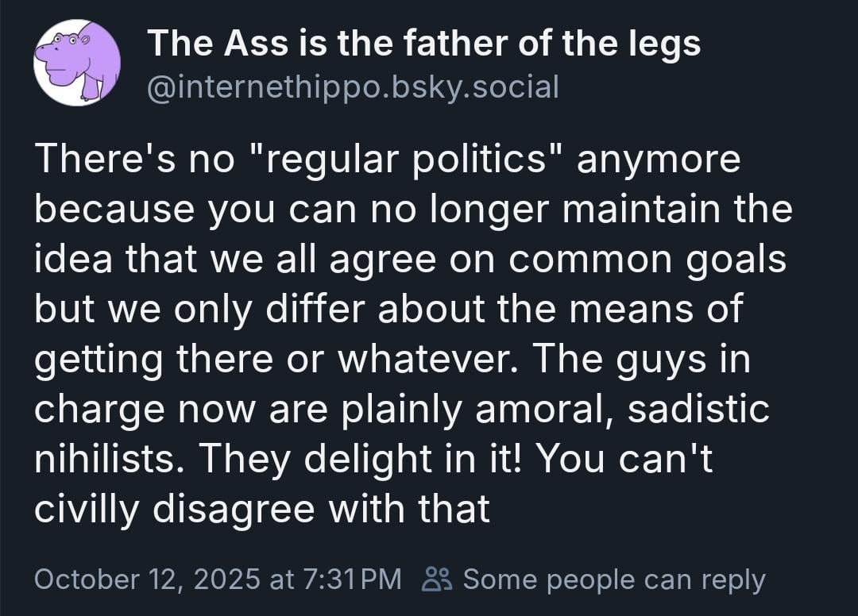
Task: Click the closing line "civilly disagree with that"
Action: 262,510
